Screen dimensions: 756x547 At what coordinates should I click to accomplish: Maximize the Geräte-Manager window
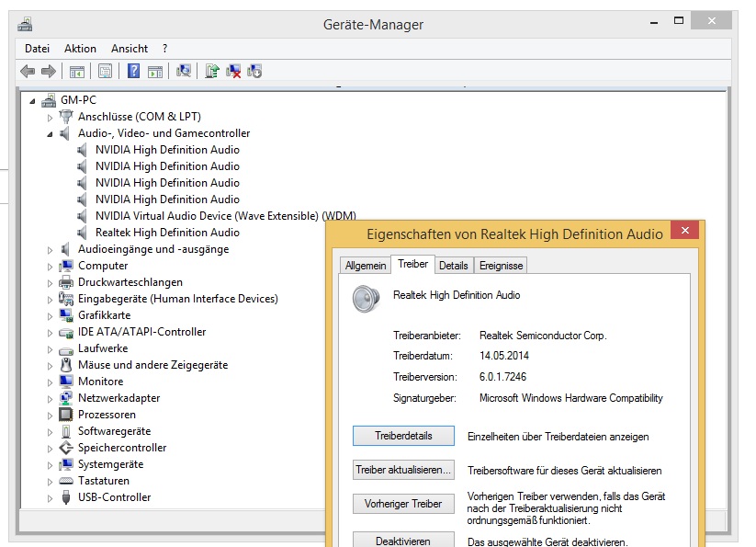tap(678, 21)
